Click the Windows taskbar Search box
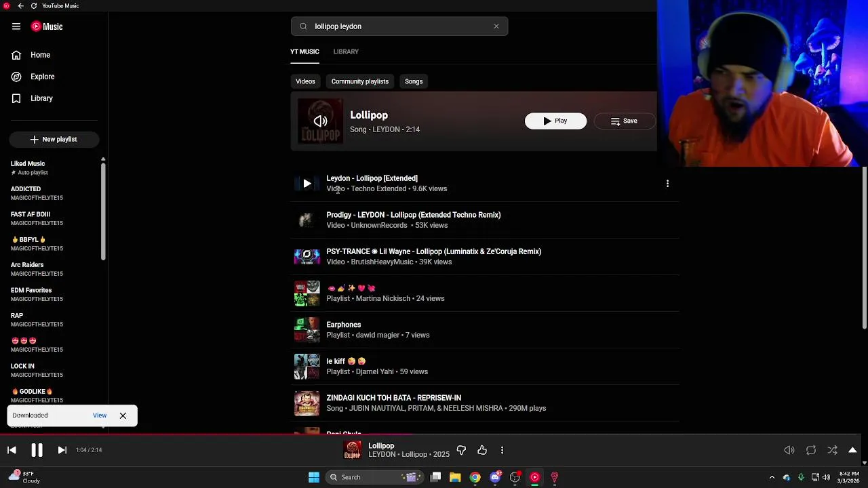 [374, 477]
